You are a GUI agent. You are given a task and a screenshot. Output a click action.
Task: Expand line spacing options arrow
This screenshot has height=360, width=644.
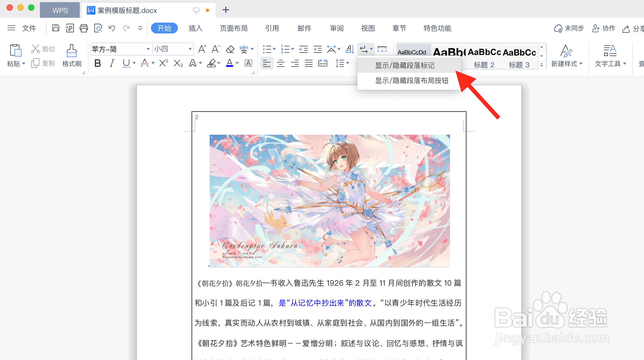tap(348, 63)
